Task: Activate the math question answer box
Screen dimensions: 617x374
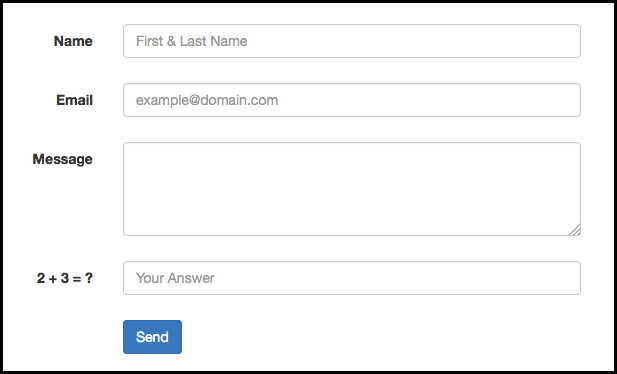Action: 352,278
